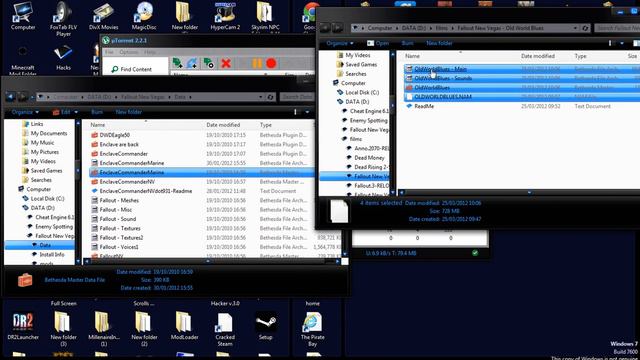Screen dimensions: 640x360
Task: Click Open in Old World Blues toolbar
Action: (378, 43)
